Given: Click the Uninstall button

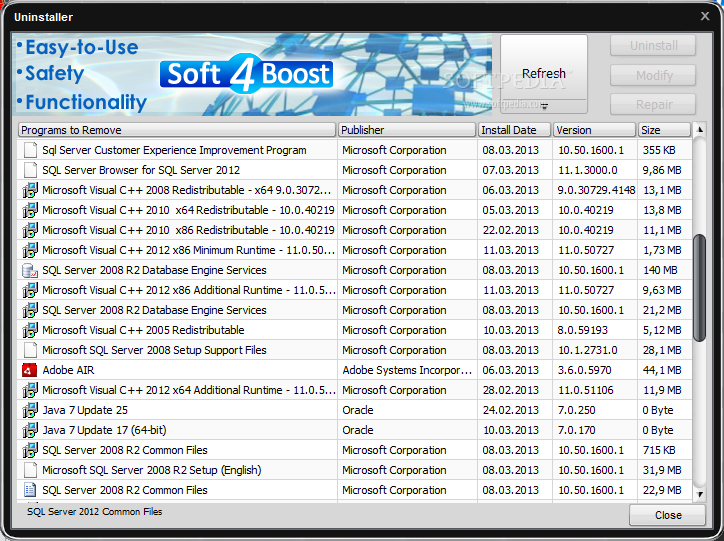Looking at the screenshot, I should click(653, 46).
